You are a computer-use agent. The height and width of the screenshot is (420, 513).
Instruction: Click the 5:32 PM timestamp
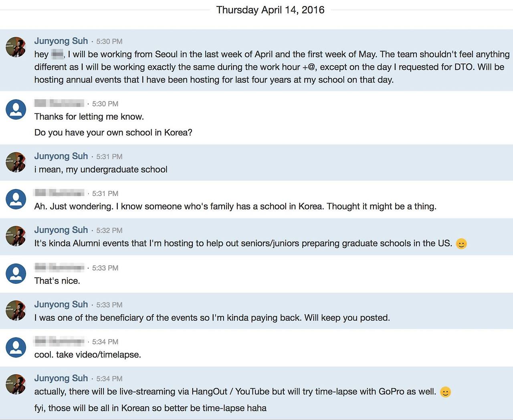click(x=109, y=230)
